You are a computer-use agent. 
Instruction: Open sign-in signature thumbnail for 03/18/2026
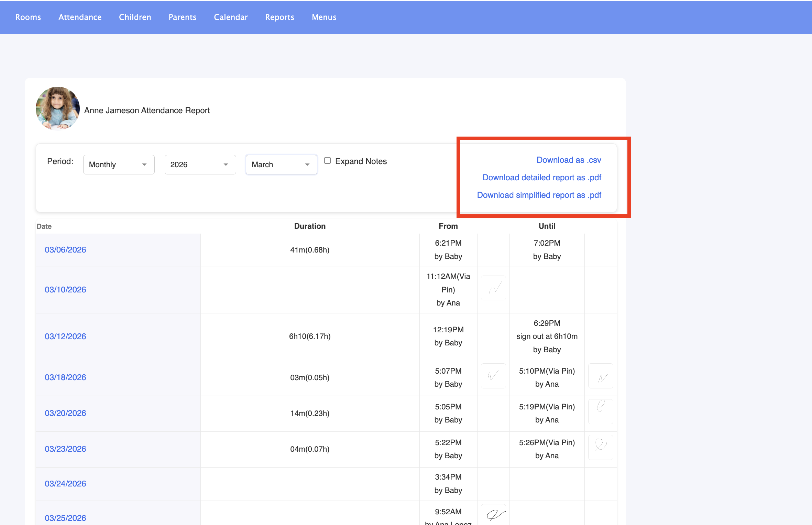(x=493, y=376)
